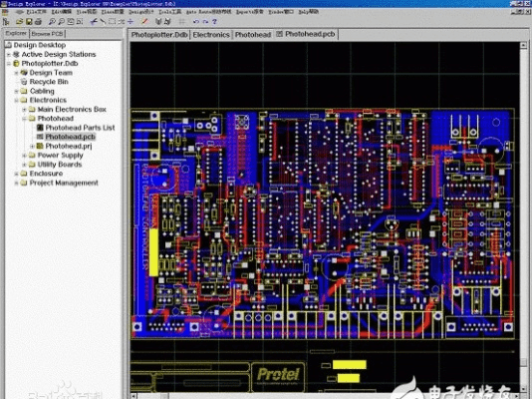Switch to the Photoplotter.Ddb document tab
Image resolution: width=532 pixels, height=399 pixels.
[159, 35]
